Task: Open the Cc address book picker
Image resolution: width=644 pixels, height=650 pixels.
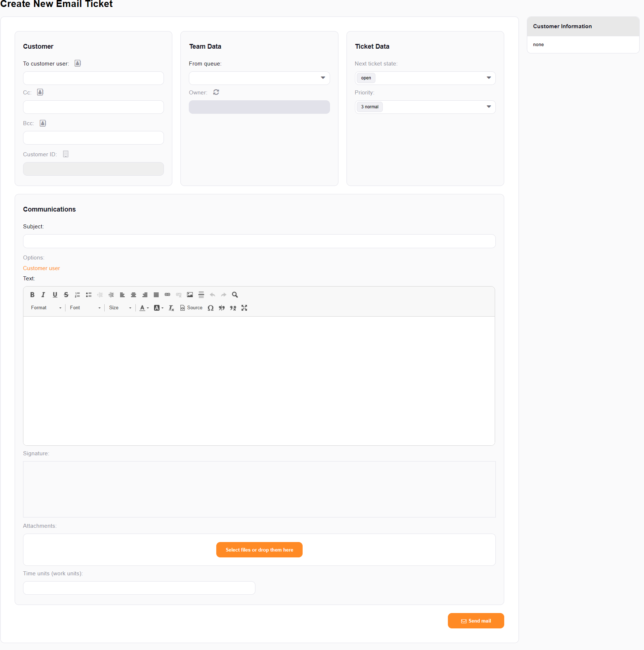Action: pyautogui.click(x=40, y=92)
